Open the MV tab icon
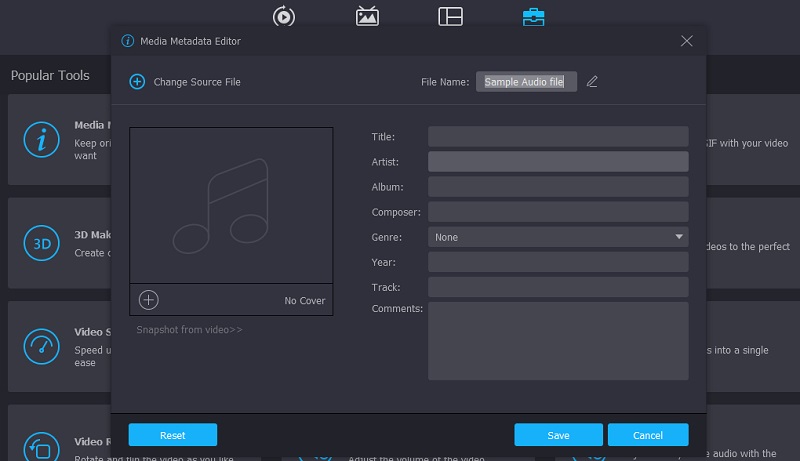800x461 pixels. (x=367, y=16)
